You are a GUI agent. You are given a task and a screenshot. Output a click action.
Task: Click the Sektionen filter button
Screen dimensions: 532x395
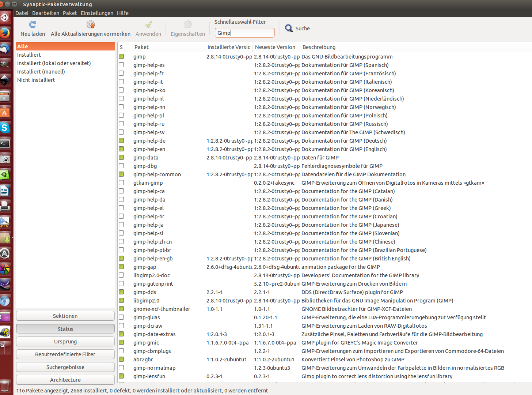tap(65, 316)
